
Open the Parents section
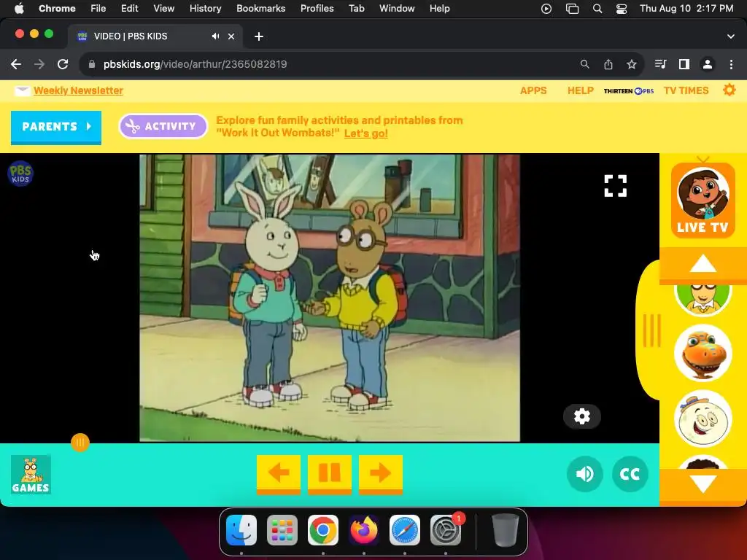(55, 127)
